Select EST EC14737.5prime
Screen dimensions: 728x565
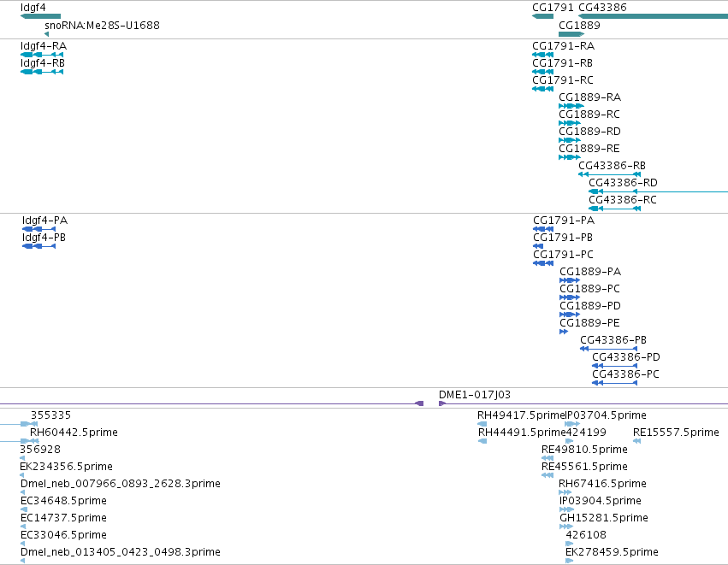[x=63, y=519]
